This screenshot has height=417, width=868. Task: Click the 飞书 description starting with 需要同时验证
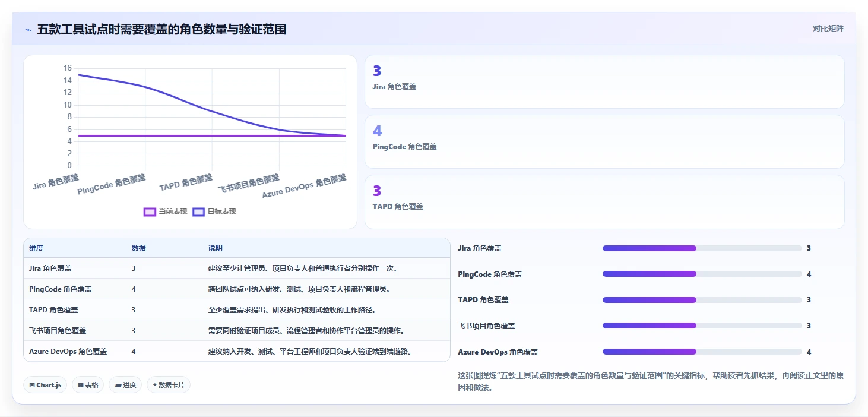(307, 331)
